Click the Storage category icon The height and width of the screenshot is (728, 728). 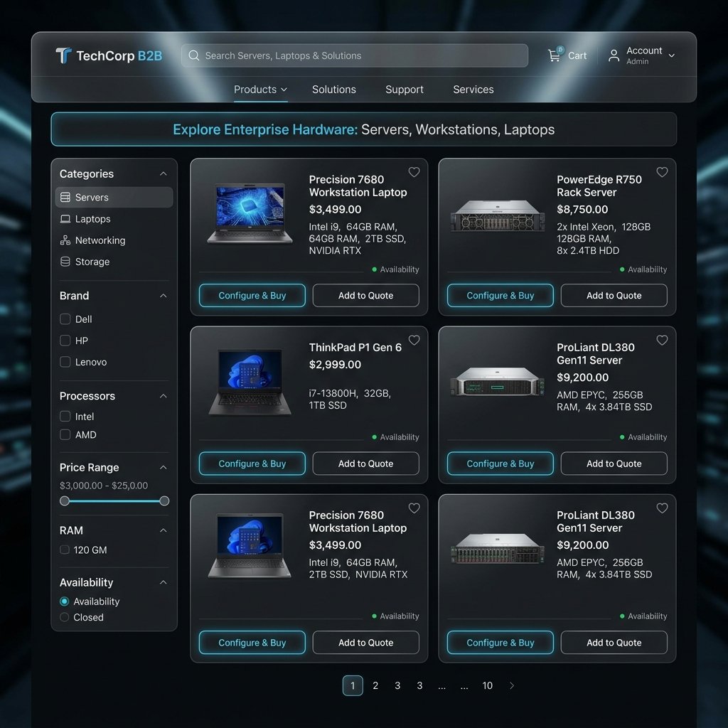65,262
